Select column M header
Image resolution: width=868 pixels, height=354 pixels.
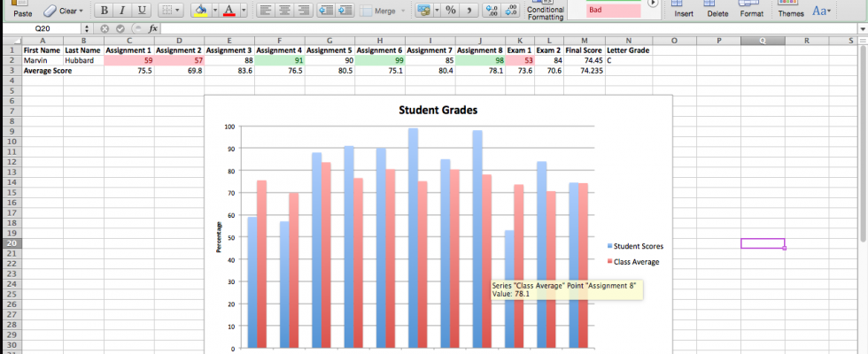(x=585, y=41)
